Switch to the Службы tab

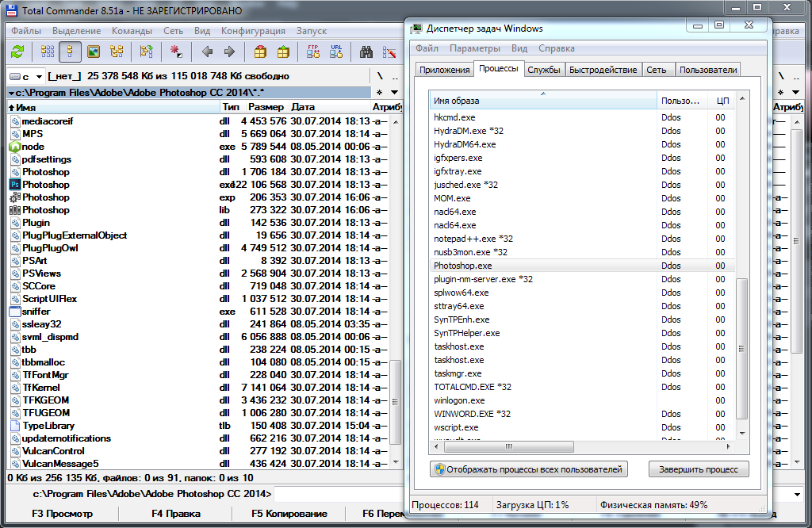[x=544, y=70]
